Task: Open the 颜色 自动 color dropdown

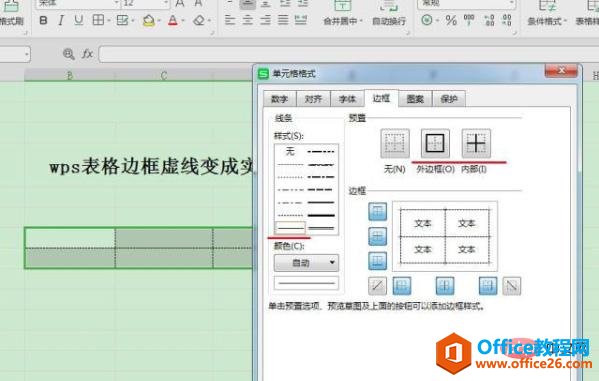Action: tap(306, 263)
